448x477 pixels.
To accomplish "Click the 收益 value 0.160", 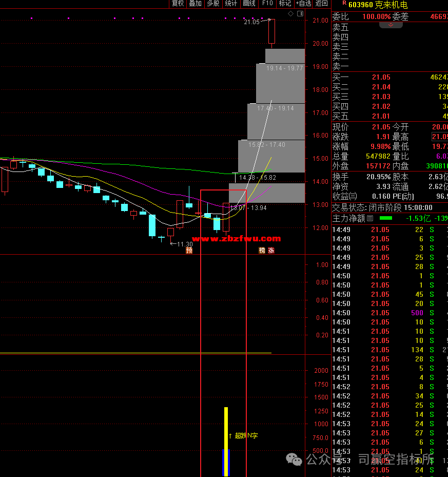I will (381, 196).
